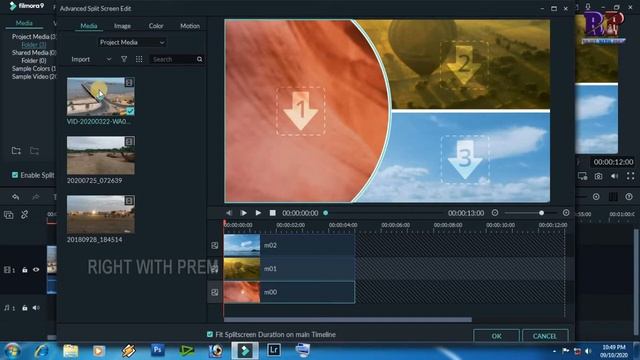Screen dimensions: 640x360
Task: Select the 20200725_072639 video thumbnail
Action: click(x=101, y=156)
